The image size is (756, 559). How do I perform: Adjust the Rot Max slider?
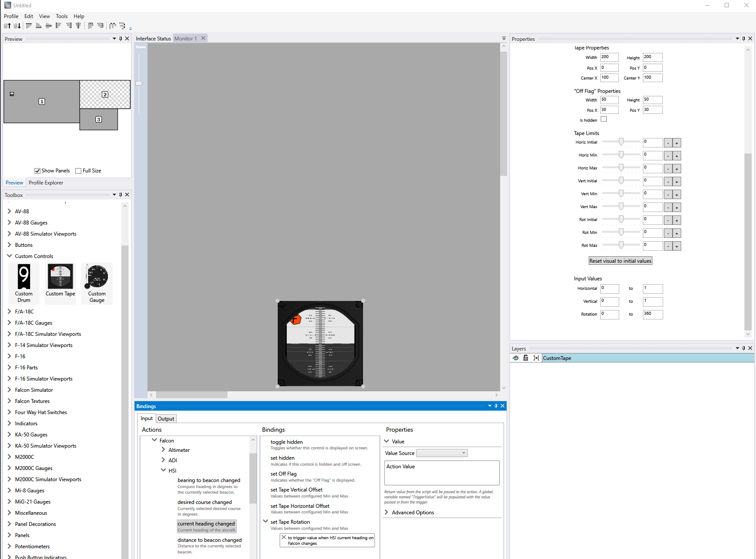point(621,245)
